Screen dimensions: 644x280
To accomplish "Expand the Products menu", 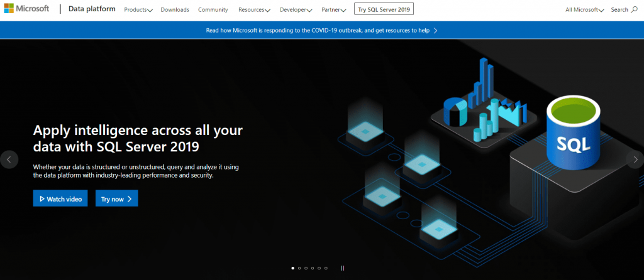I will [138, 10].
